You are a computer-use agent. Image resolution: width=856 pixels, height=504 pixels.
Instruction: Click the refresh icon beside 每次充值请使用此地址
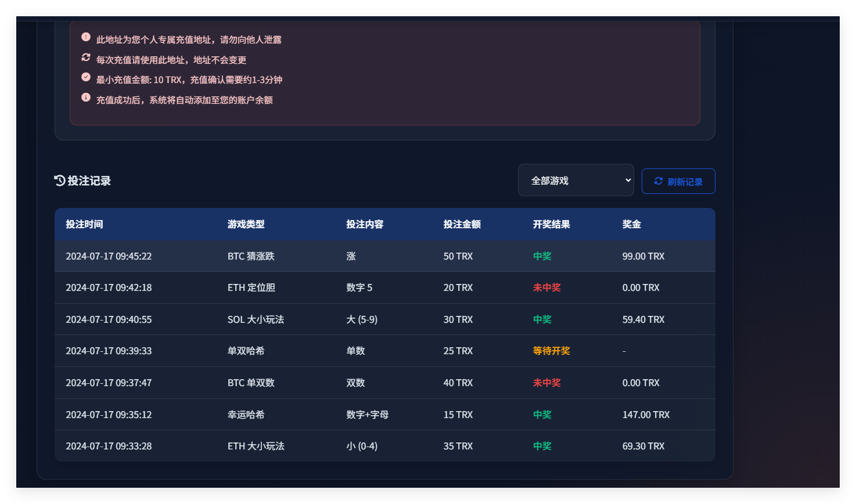click(86, 57)
